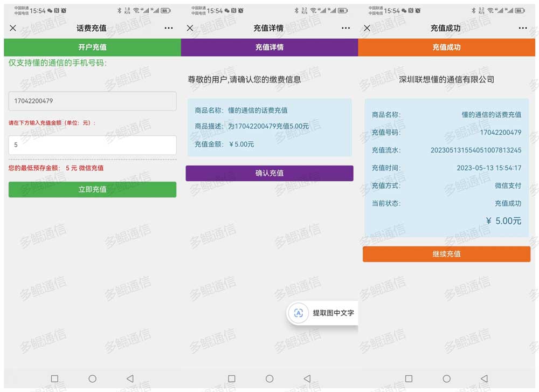539x392 pixels.
Task: Tap clock 15:54 on 充值详情 status bar
Action: pos(215,11)
